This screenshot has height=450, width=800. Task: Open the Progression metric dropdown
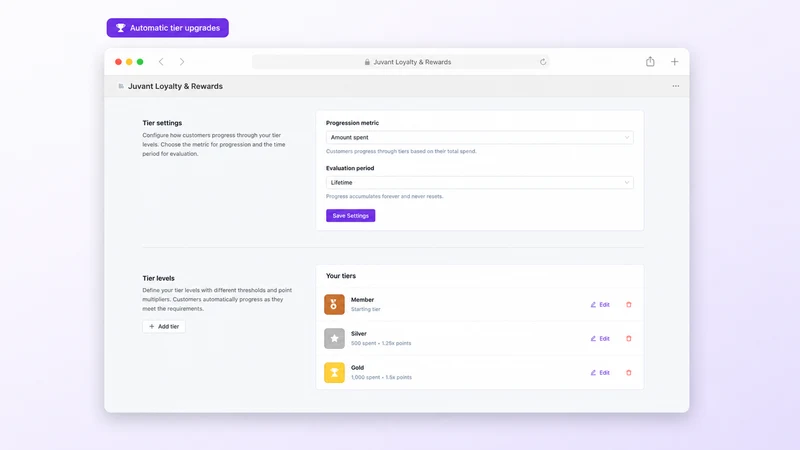coord(480,137)
